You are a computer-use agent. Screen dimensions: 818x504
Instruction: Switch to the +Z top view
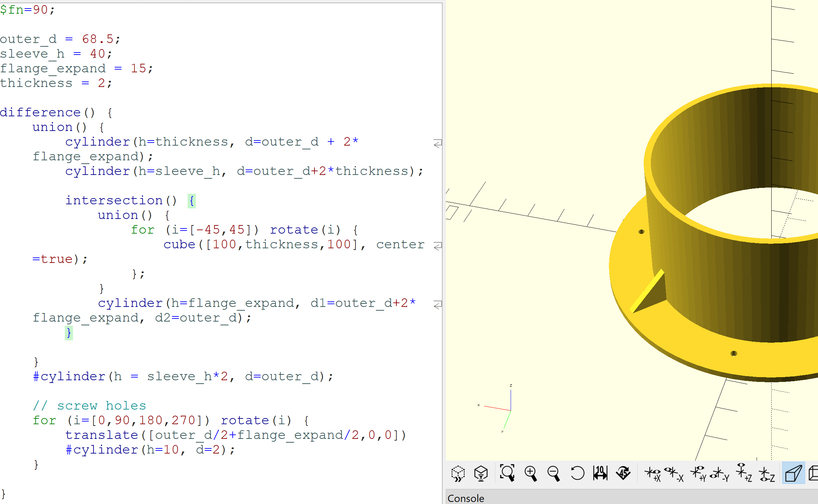pos(744,473)
